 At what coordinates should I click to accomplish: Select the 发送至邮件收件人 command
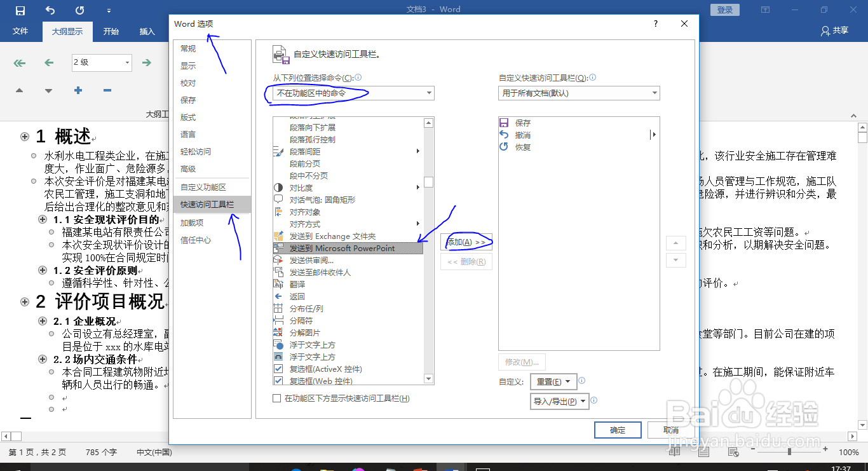348,272
